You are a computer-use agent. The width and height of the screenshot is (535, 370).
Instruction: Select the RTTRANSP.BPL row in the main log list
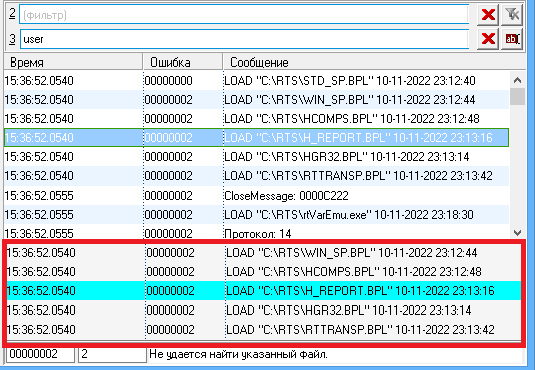coord(257,176)
